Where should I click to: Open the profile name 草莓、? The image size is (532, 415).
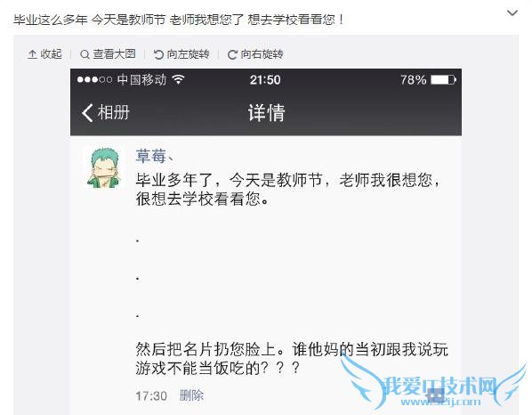(155, 156)
